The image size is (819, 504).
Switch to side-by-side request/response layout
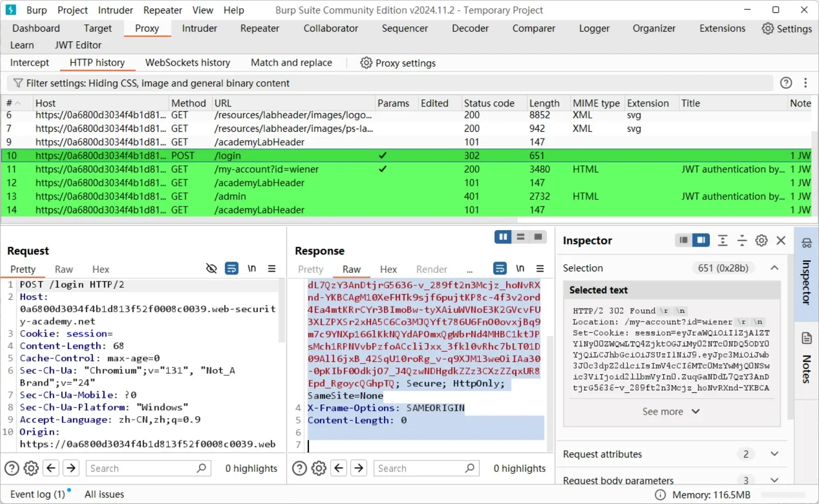click(x=503, y=237)
